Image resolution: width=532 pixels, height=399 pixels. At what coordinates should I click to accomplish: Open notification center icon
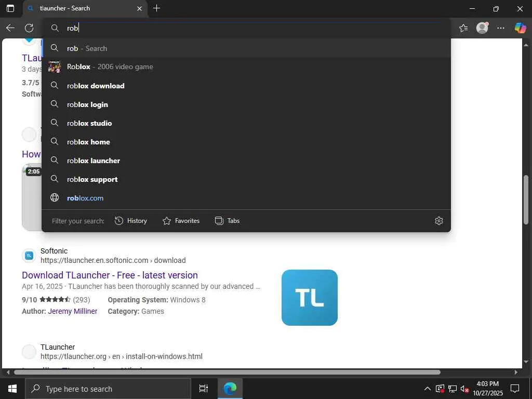point(515,389)
